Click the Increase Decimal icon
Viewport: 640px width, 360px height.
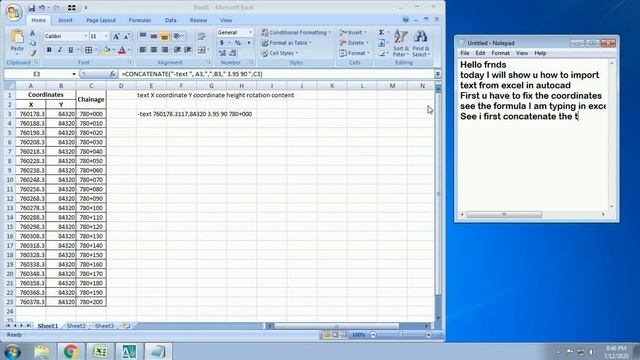pyautogui.click(x=222, y=53)
